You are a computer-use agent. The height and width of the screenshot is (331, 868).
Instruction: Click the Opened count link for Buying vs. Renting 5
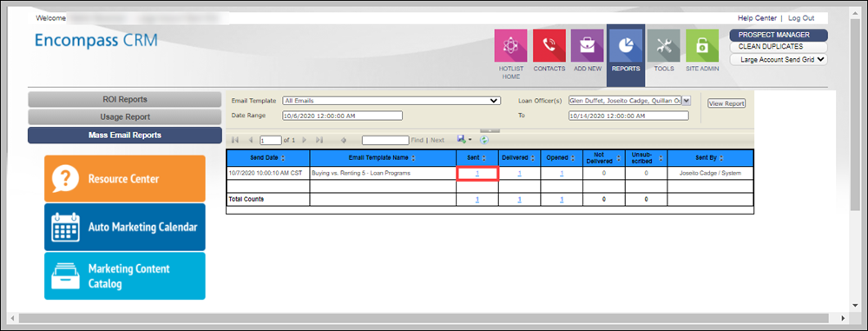coord(562,173)
